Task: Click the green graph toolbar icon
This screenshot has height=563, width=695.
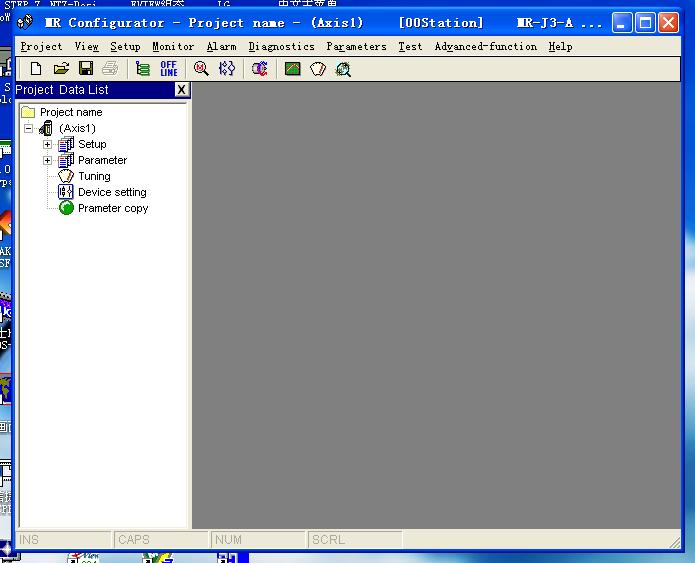Action: 292,69
